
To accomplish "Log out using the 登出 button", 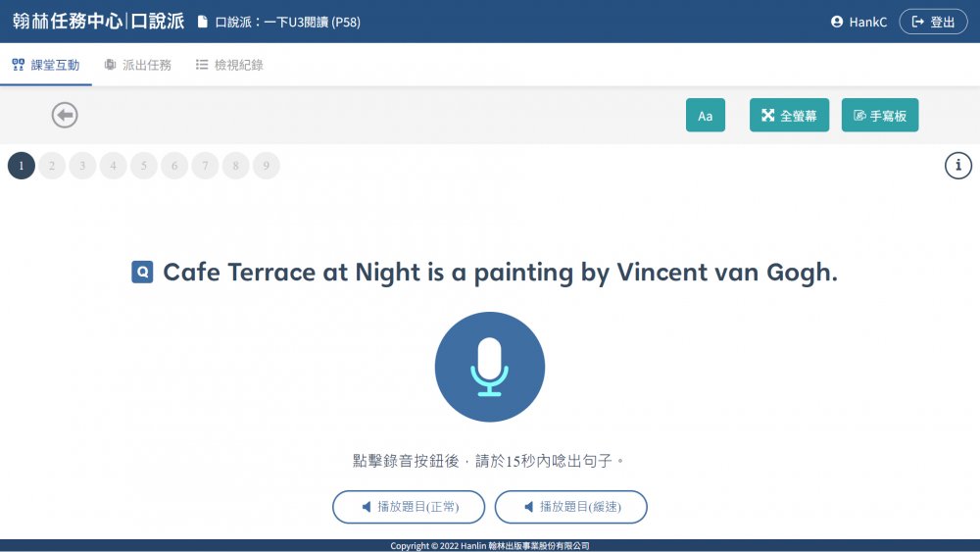I will point(932,22).
